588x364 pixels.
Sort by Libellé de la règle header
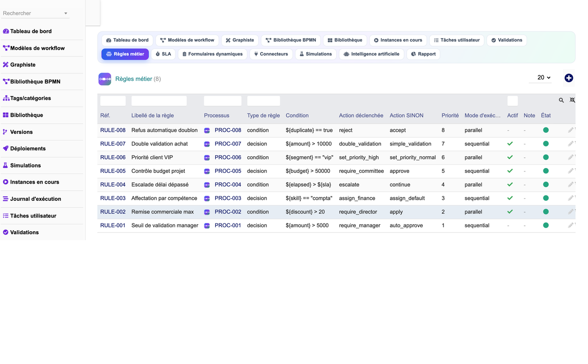(152, 116)
